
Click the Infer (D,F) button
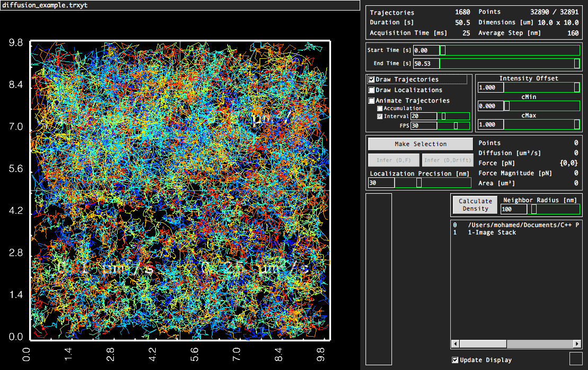click(394, 160)
